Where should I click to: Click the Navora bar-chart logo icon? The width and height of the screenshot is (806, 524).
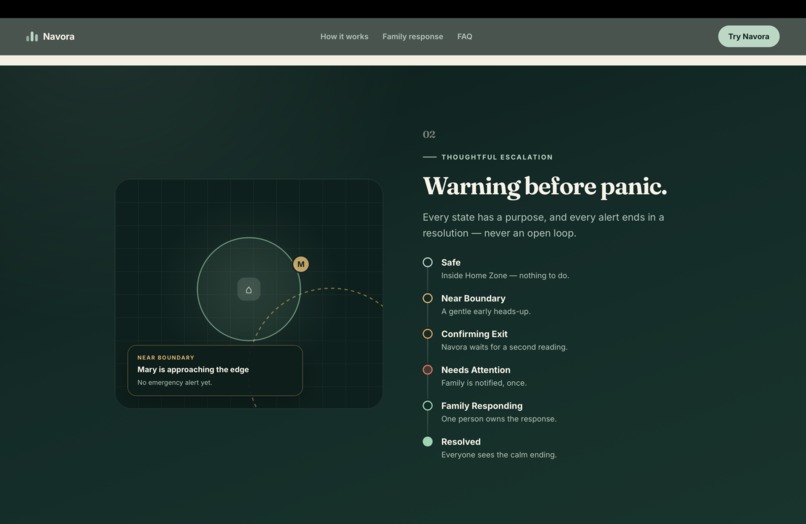pos(32,37)
